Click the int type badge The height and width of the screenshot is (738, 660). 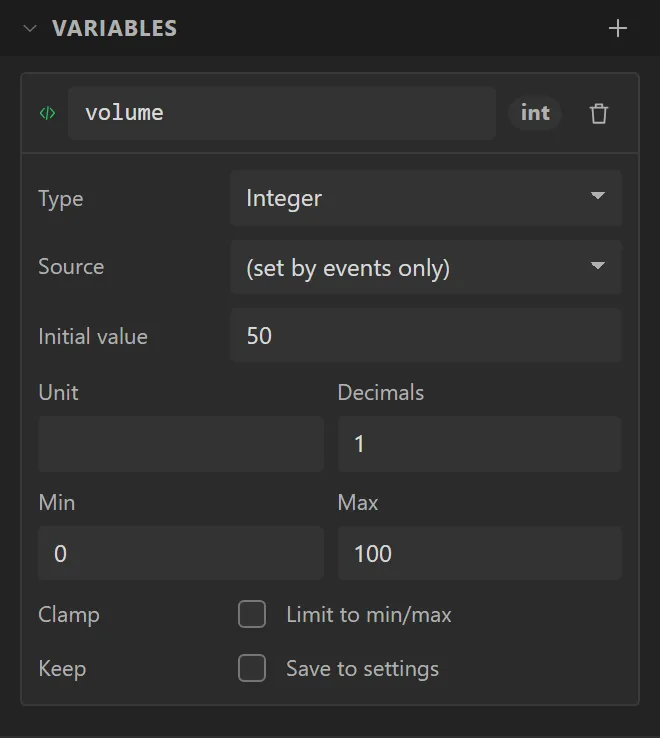pyautogui.click(x=535, y=113)
